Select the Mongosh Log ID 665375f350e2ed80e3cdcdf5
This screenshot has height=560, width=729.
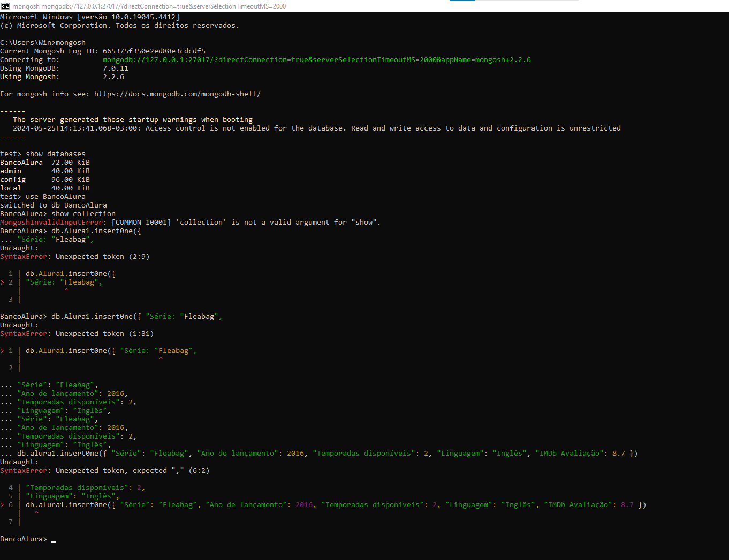tap(154, 51)
